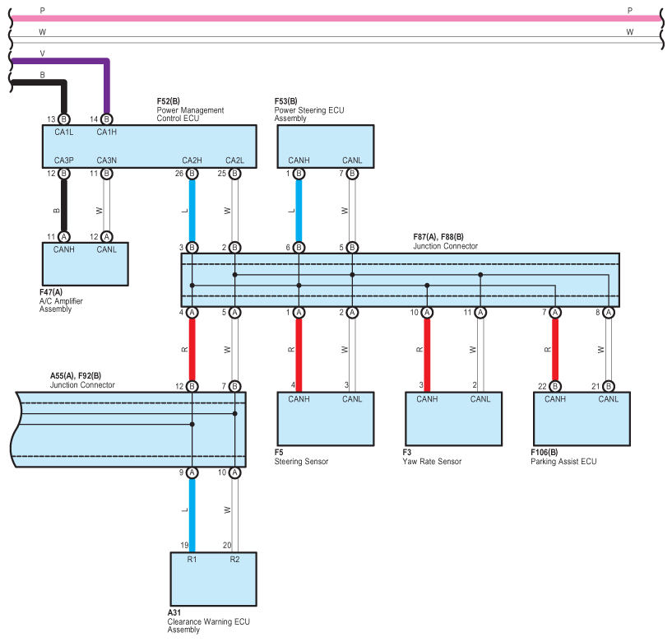Viewport: 672px width, 642px height.
Task: Click the black wire below CA3P
Action: click(64, 206)
